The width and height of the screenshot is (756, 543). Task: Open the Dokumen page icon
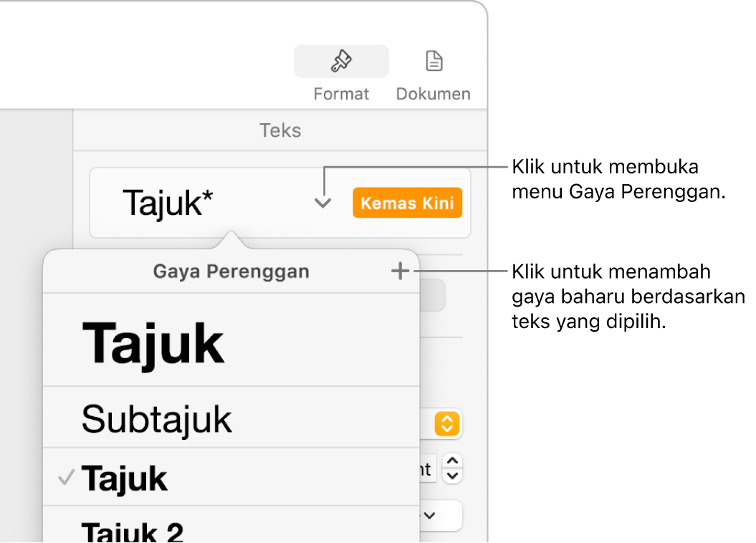(434, 61)
